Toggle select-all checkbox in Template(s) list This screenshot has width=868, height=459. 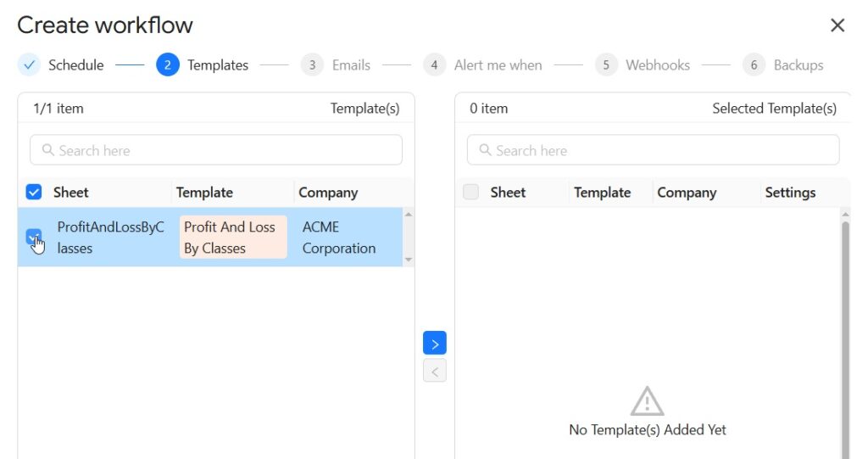pos(34,193)
